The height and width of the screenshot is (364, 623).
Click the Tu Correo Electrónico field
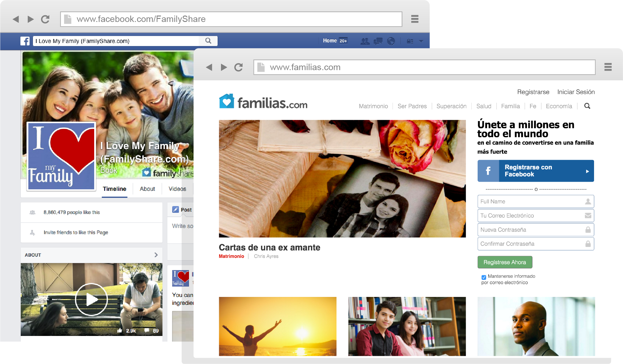(x=536, y=216)
